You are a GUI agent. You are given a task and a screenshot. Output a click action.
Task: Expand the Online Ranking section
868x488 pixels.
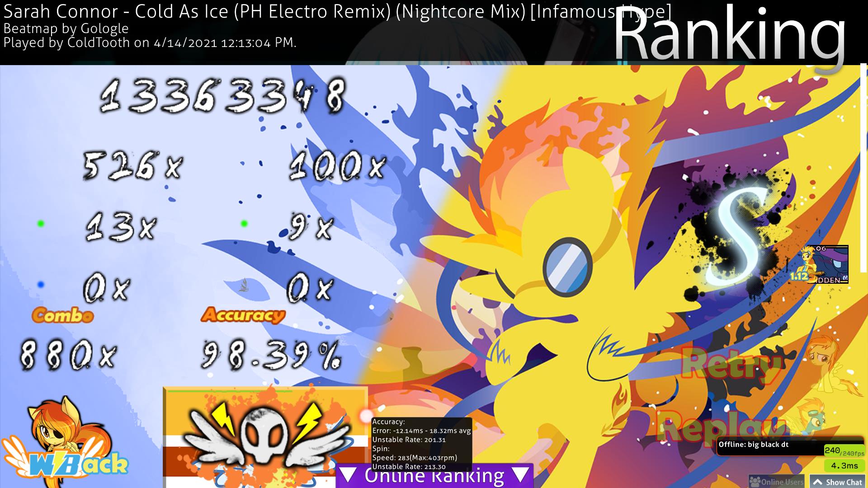click(x=434, y=476)
